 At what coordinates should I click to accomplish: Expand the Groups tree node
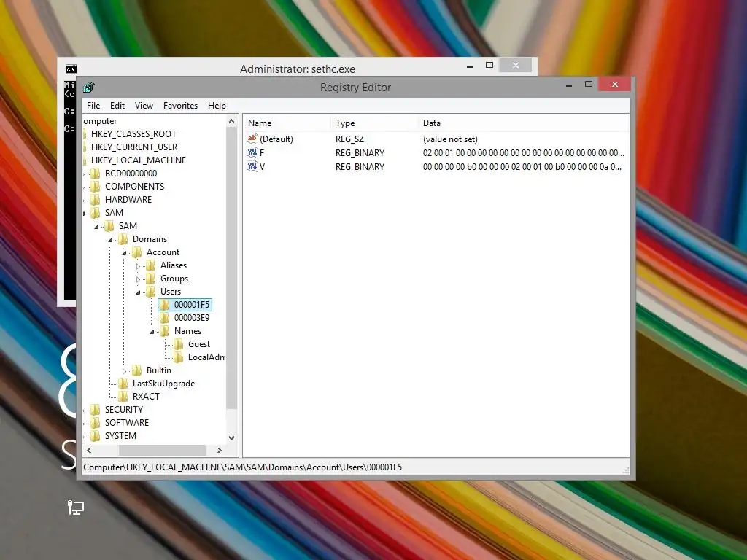pos(138,279)
